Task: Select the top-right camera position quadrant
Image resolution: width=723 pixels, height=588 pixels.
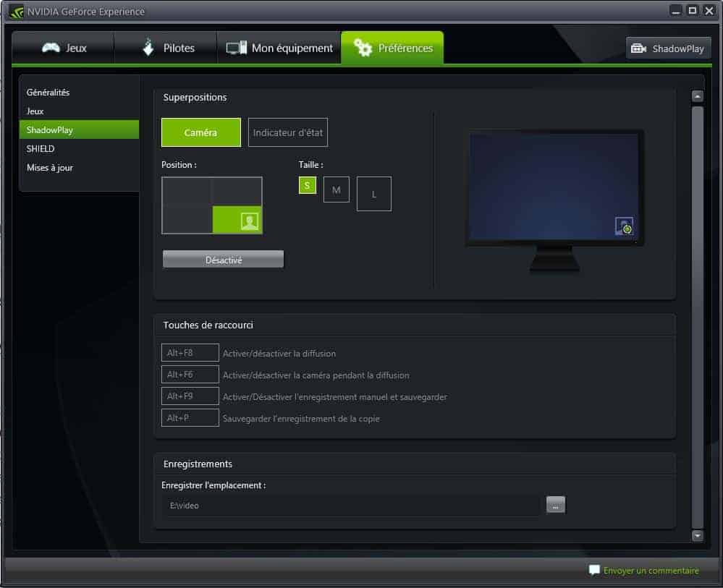Action: (x=237, y=192)
